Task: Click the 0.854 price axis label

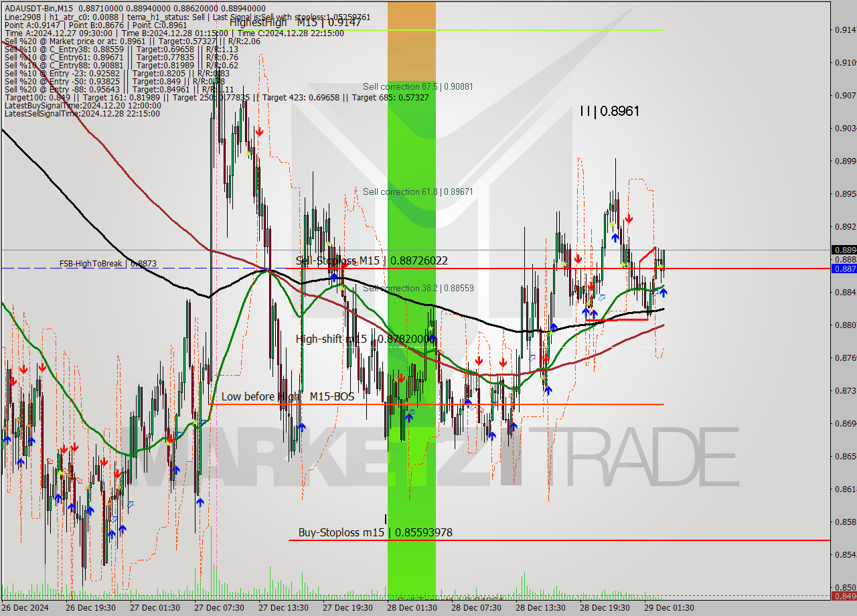Action: coord(845,554)
